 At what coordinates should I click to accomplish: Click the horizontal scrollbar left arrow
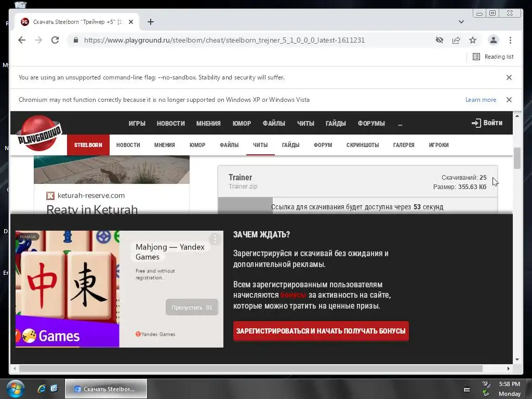[14, 368]
